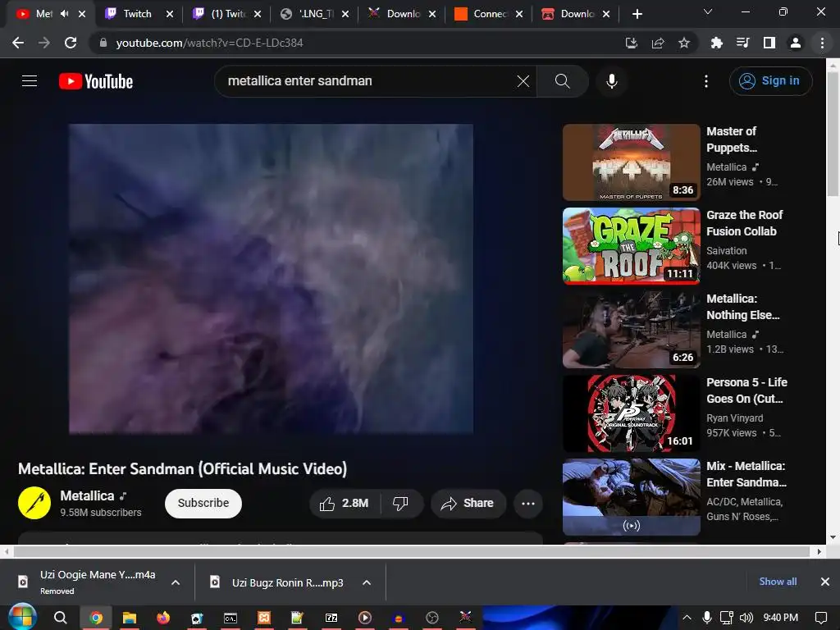The width and height of the screenshot is (840, 630).
Task: Switch to the (1) Twitch tab
Action: [228, 14]
